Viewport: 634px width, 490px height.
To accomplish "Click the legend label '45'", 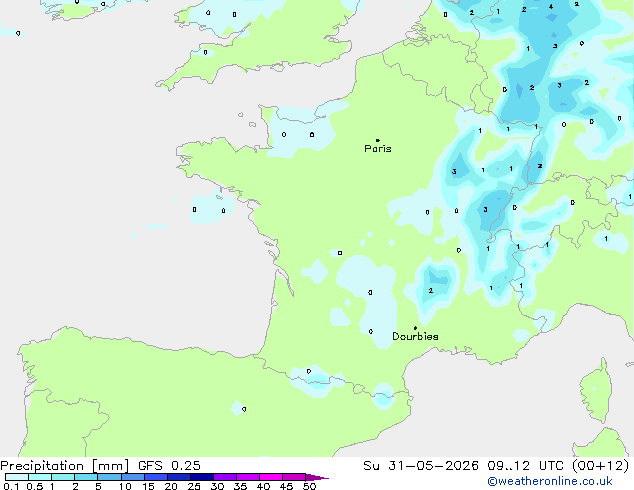I will click(x=286, y=486).
